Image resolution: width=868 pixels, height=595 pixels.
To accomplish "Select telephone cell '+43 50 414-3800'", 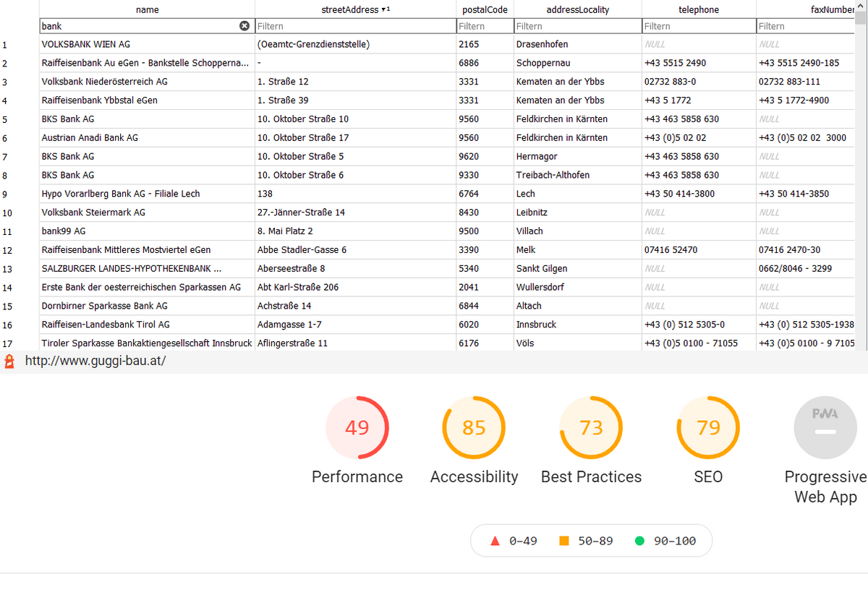I will [x=699, y=194].
